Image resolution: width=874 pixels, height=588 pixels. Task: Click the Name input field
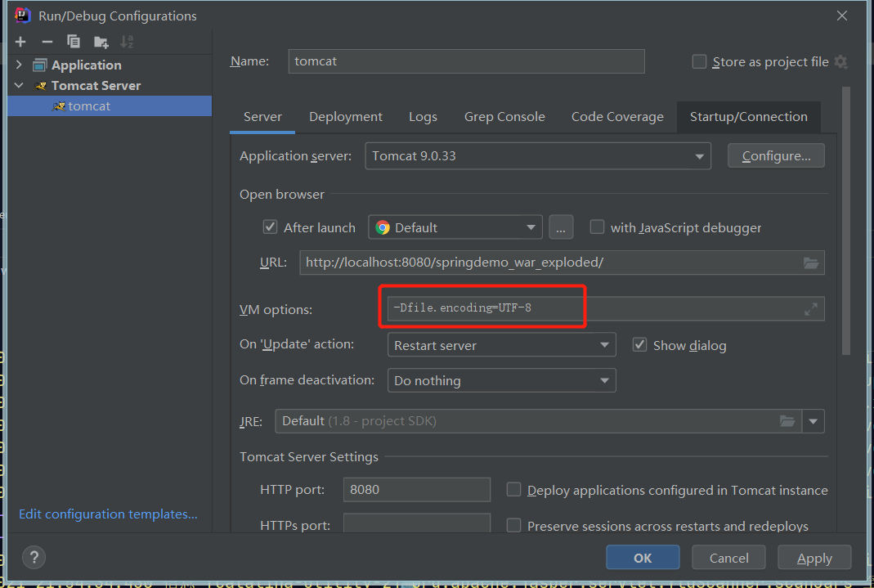(467, 61)
